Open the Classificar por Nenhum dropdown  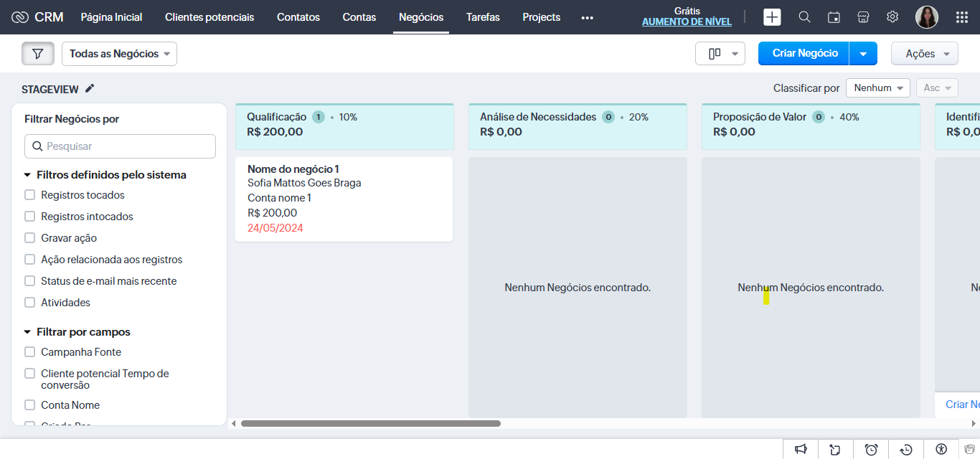(x=877, y=87)
